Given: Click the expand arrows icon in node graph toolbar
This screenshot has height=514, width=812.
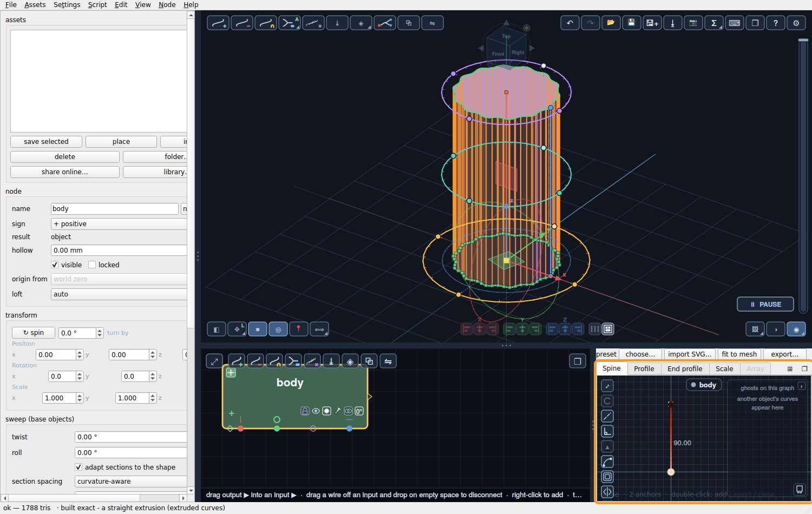Looking at the screenshot, I should [x=214, y=361].
